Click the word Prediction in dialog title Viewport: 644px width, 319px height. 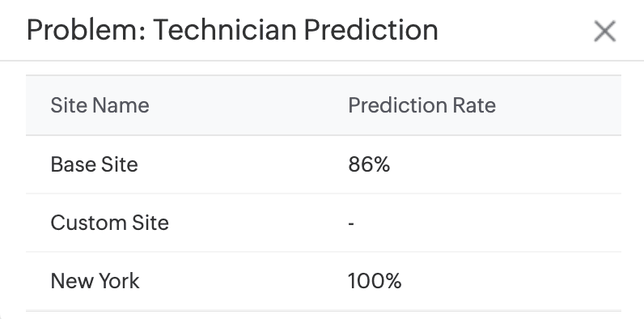(x=371, y=30)
